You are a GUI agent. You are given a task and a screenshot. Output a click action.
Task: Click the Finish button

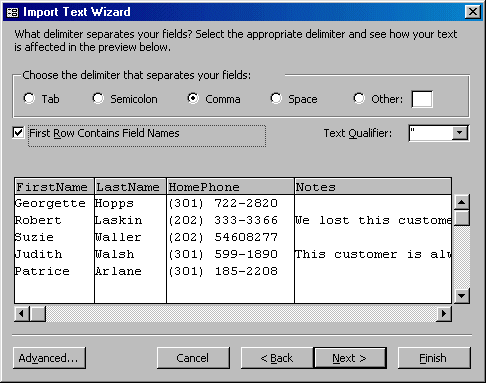(x=434, y=358)
